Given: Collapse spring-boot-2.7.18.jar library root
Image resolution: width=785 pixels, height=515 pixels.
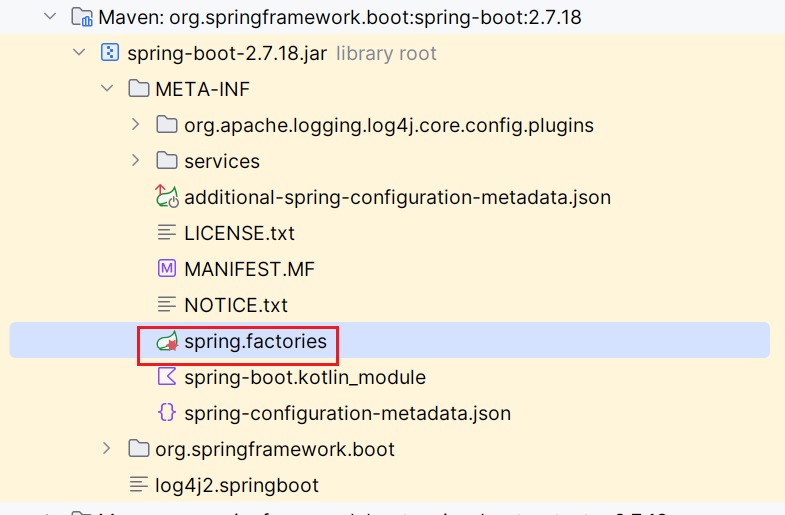Looking at the screenshot, I should click(79, 53).
